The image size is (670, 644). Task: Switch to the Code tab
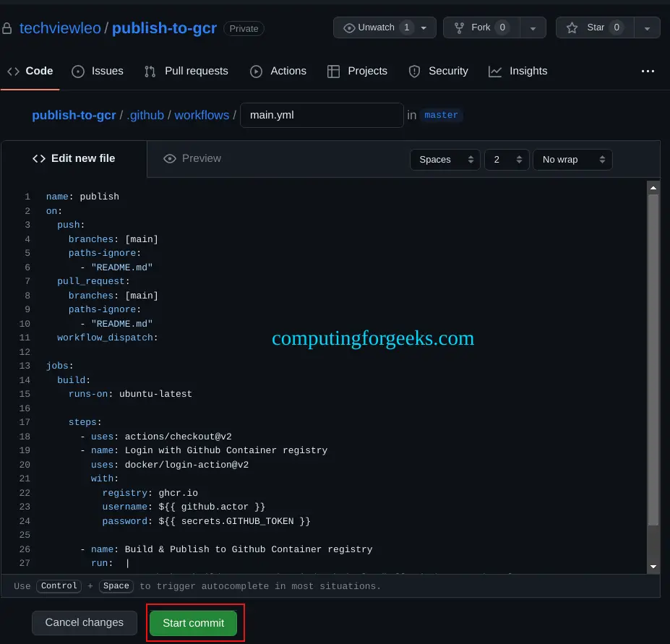coord(30,71)
